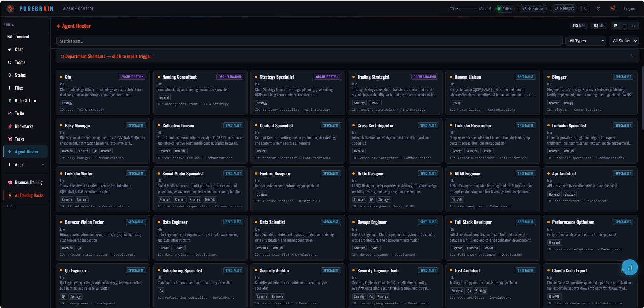
Task: Open settings via the gear icon
Action: pos(598,9)
